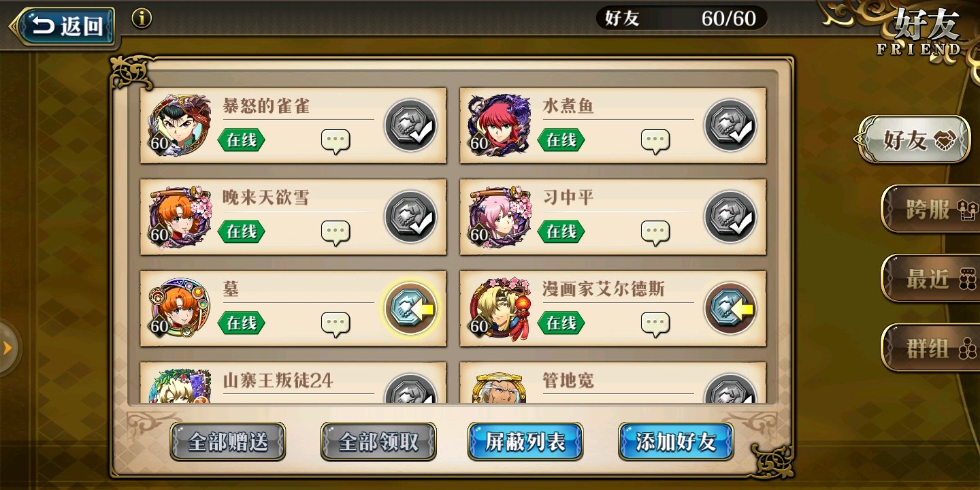Open chat bubble for 习中平
The width and height of the screenshot is (980, 490).
click(x=655, y=233)
